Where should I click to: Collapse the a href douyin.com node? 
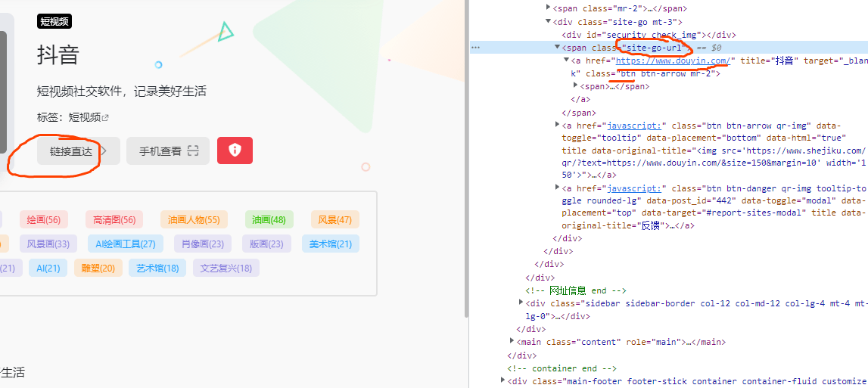click(566, 61)
